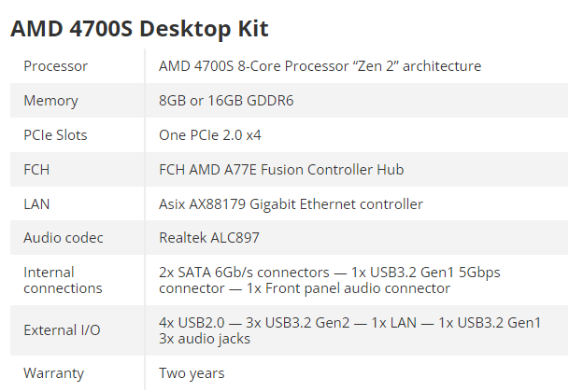Click the One PCIe 2.0 x4 value
569x392 pixels.
[x=210, y=135]
